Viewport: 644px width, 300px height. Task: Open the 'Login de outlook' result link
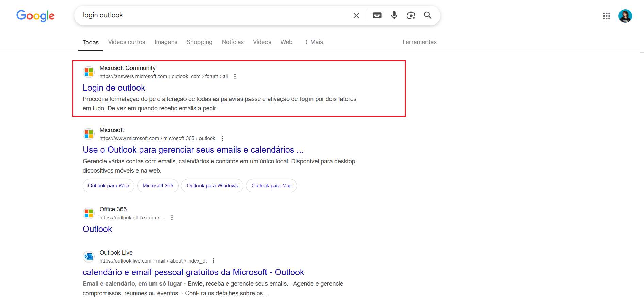[x=114, y=88]
